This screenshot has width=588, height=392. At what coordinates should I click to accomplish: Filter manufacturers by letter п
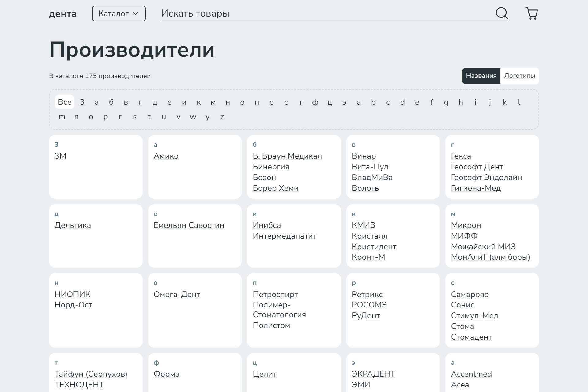(257, 102)
